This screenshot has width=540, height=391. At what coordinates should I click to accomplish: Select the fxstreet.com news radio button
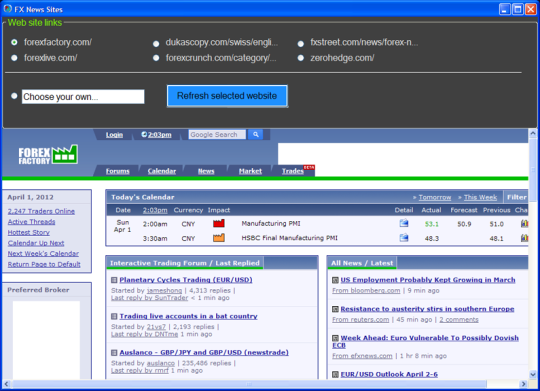click(x=301, y=44)
